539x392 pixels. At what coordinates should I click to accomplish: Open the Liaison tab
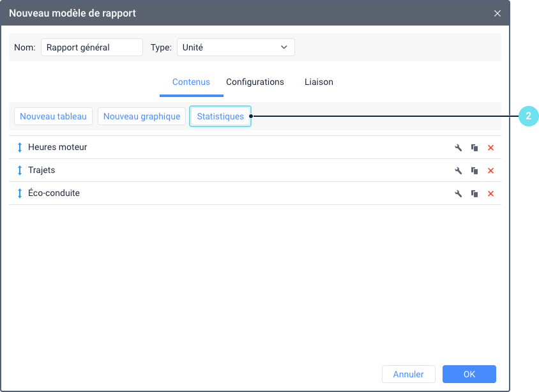[319, 82]
